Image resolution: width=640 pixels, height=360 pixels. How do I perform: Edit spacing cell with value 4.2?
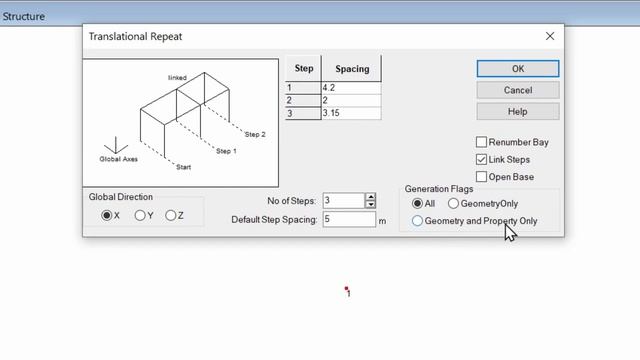tap(351, 88)
